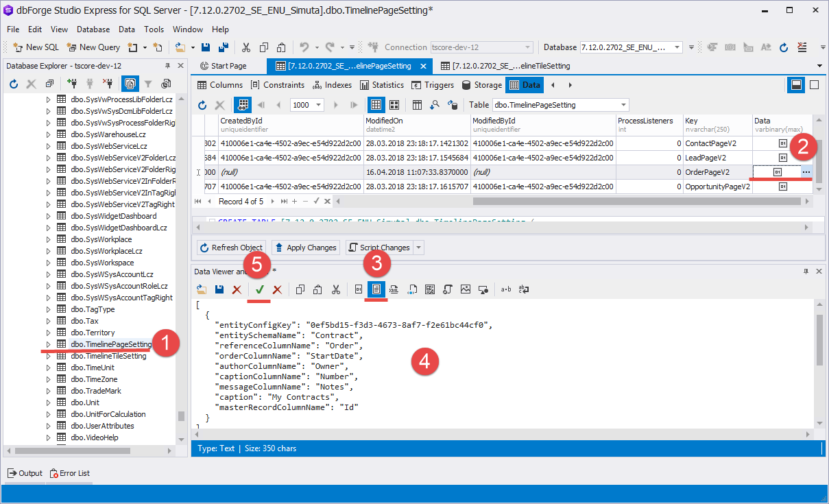This screenshot has width=829, height=504.
Task: Cancel editor changes, red X after green check
Action: click(x=278, y=289)
